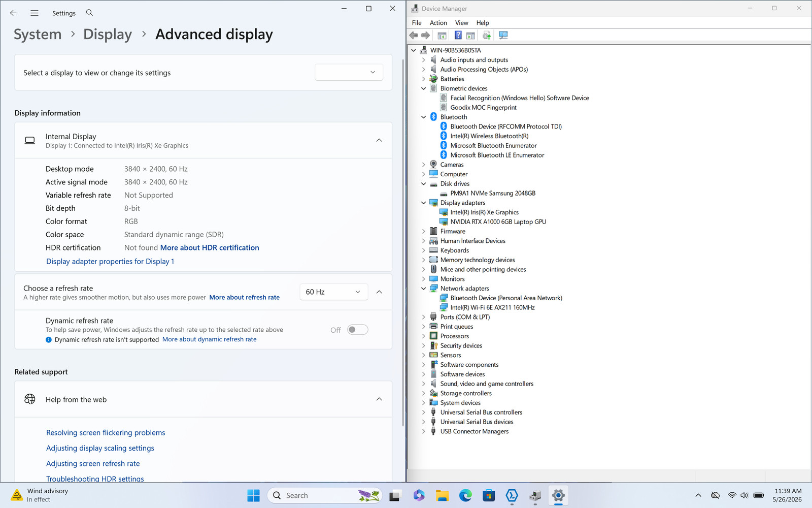Click the Settings gear on the taskbar
This screenshot has height=508, width=812.
coord(558,495)
